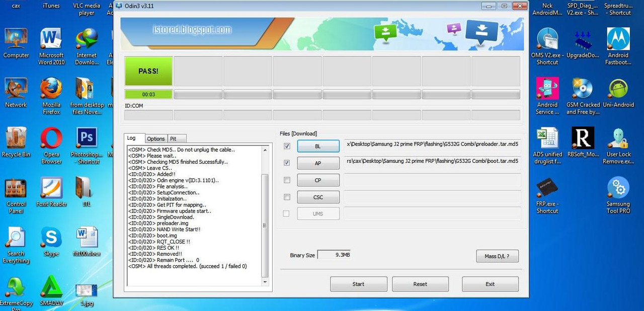
Task: Click the log line 'NAND Write Start!!'
Action: 164,230
